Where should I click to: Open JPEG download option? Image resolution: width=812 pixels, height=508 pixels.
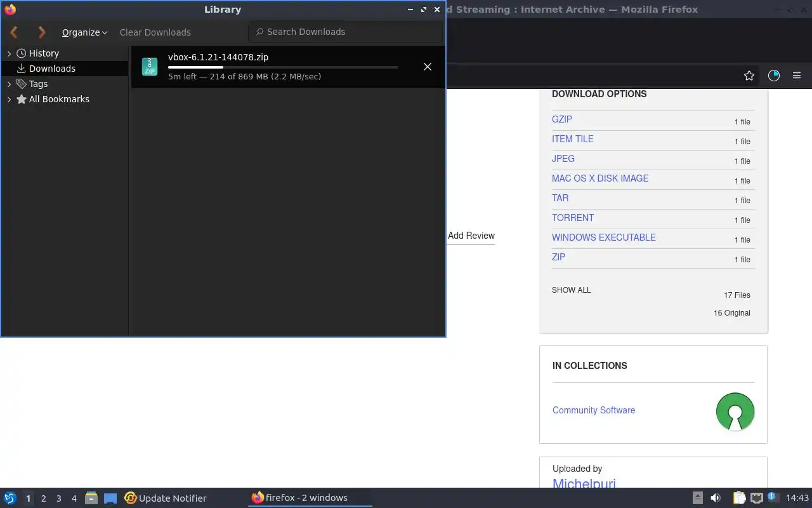tap(563, 159)
